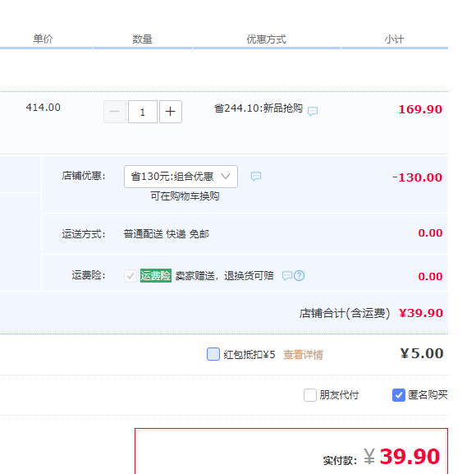Check the 朋友代付 option
Screen dimensions: 476x474
coord(310,395)
